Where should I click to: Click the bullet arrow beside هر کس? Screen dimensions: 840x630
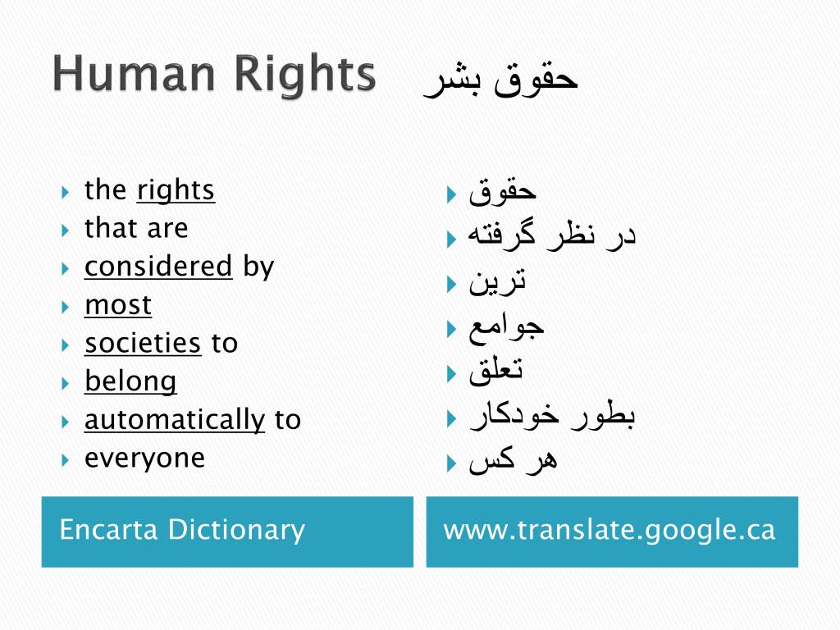[x=451, y=463]
